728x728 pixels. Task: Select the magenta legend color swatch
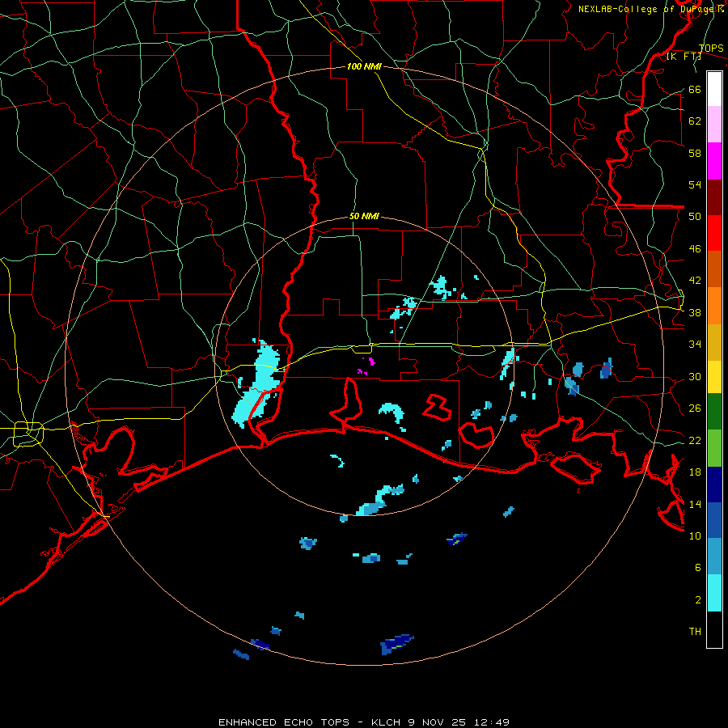pyautogui.click(x=714, y=161)
